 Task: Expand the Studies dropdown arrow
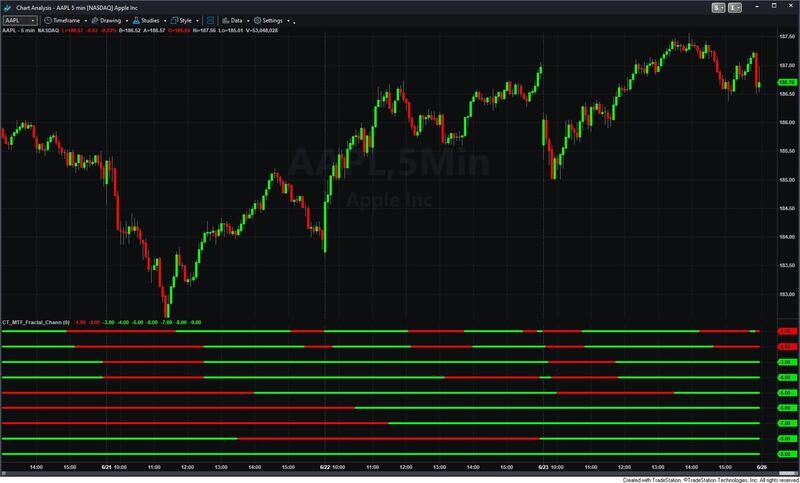pyautogui.click(x=165, y=21)
